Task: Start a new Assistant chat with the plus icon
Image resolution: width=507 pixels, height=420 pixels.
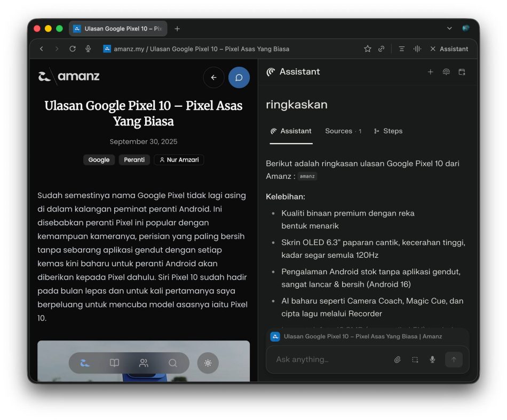Action: point(431,72)
